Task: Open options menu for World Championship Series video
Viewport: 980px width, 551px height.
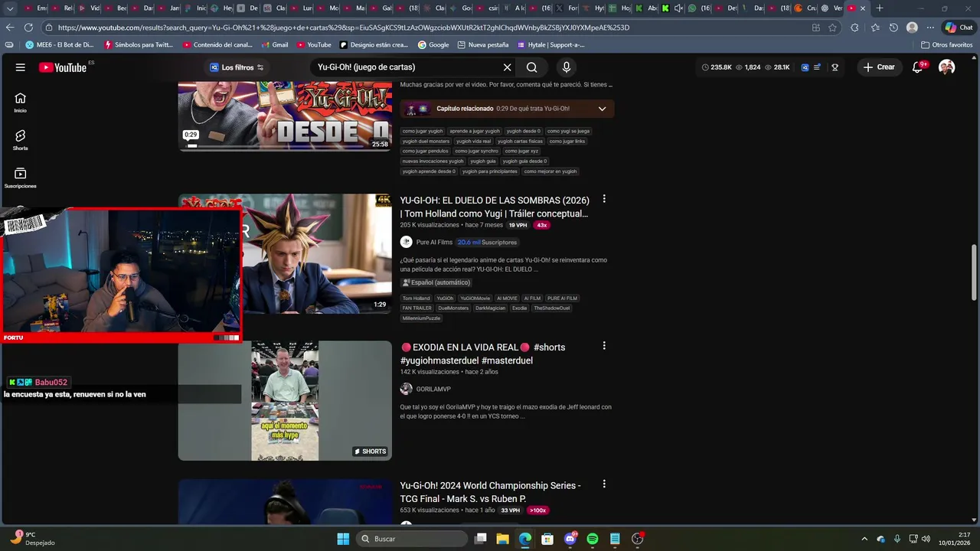Action: [x=604, y=484]
